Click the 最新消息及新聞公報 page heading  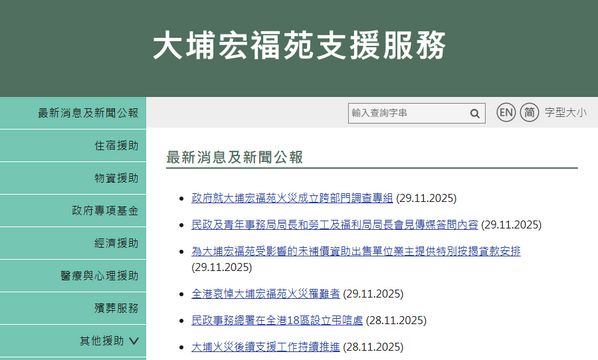(235, 157)
